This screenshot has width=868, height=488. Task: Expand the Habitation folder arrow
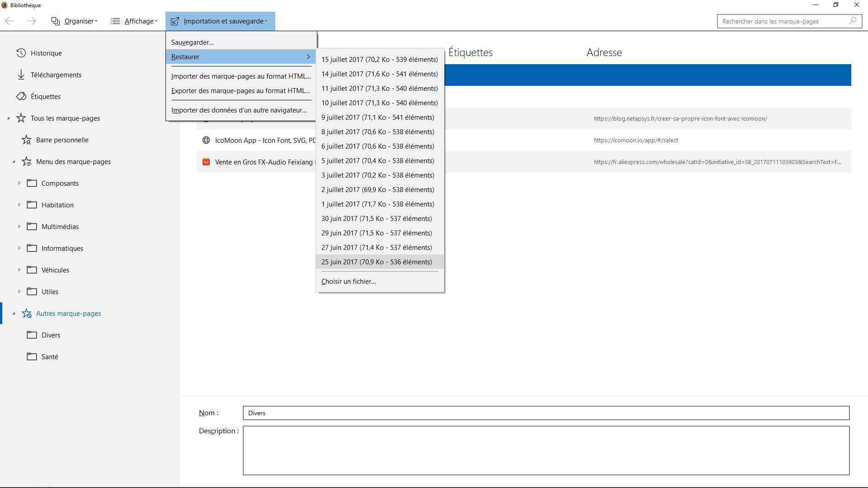pyautogui.click(x=19, y=205)
